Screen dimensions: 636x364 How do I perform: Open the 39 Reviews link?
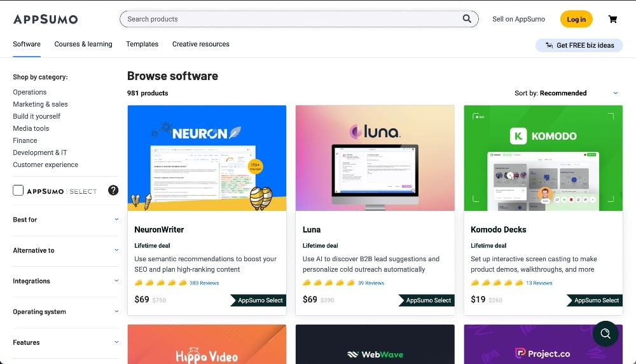tap(371, 283)
